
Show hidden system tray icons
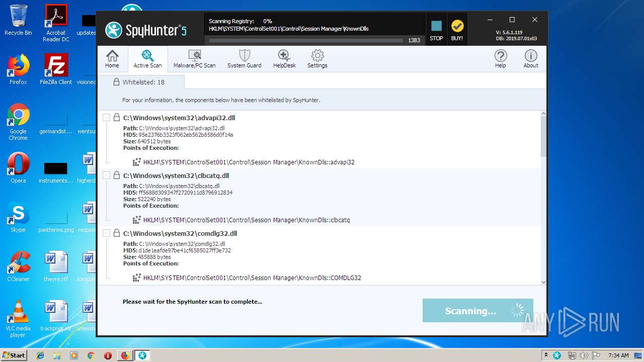point(546,355)
